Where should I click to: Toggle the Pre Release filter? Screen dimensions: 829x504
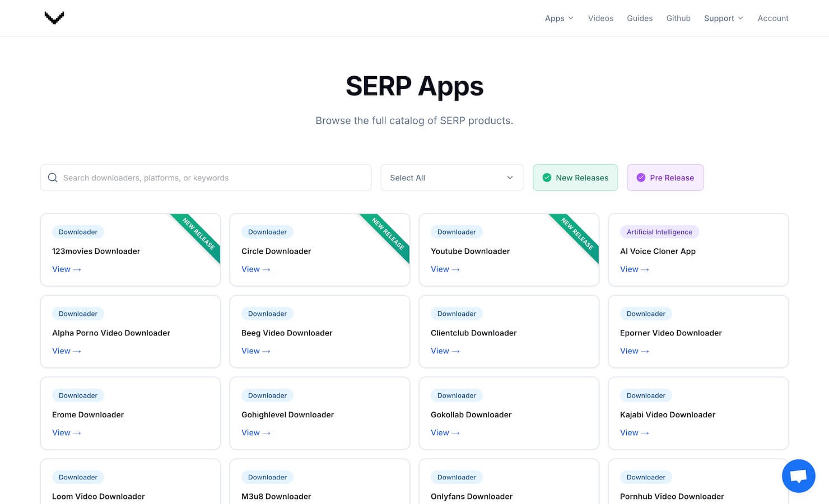click(665, 178)
